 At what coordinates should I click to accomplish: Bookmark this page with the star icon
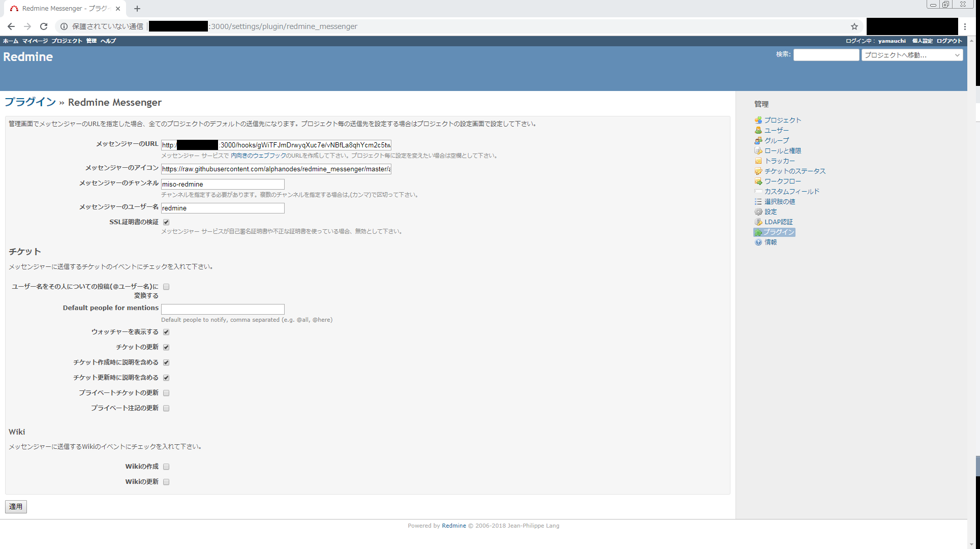(854, 26)
